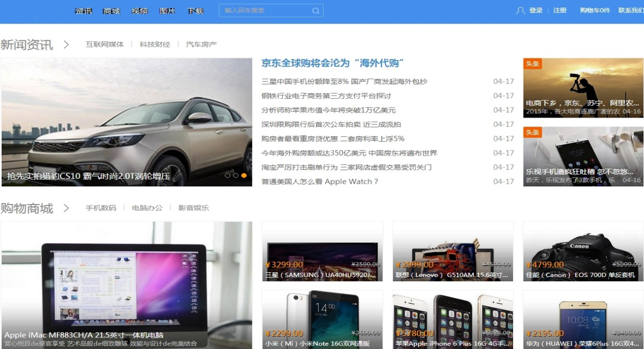Select the 汽车房产 news category
Screen dimensions: 644x349
[x=201, y=45]
